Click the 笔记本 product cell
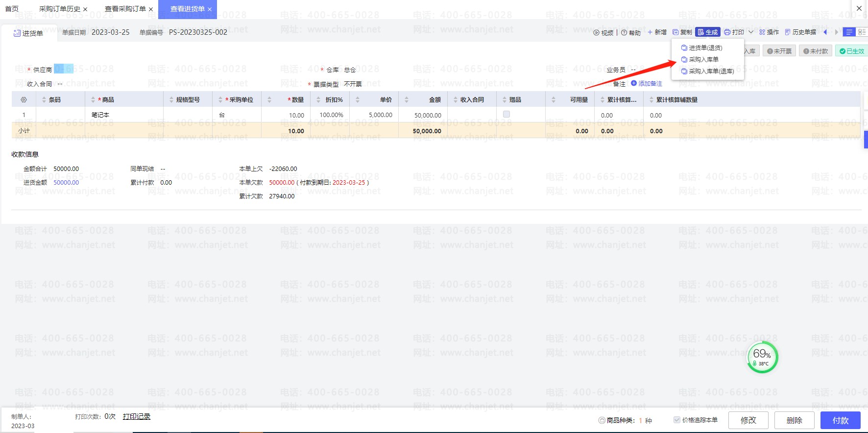This screenshot has height=433, width=868. pyautogui.click(x=100, y=115)
